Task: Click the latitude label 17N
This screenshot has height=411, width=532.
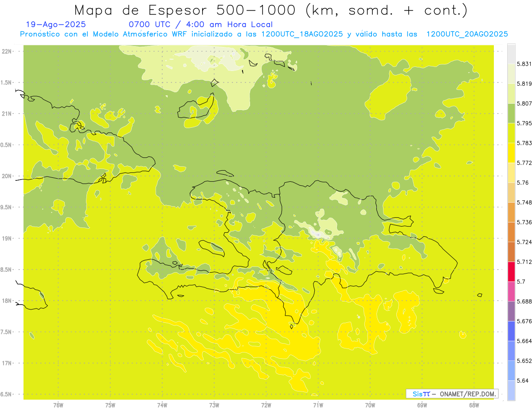Action: [7, 363]
